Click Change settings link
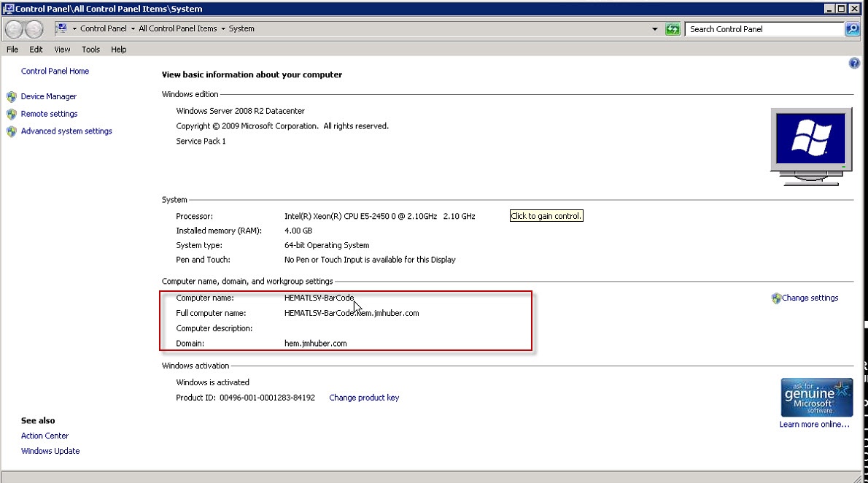The width and height of the screenshot is (868, 483). click(810, 298)
